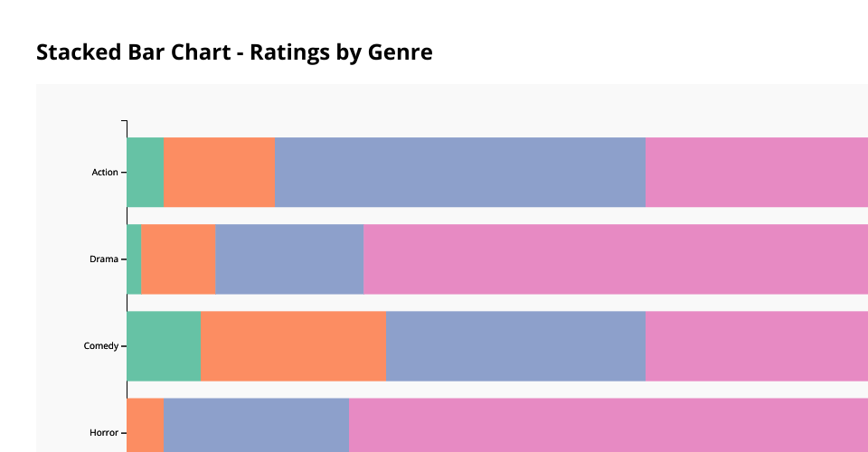Screen dimensions: 868x452
Task: Select the pink segment of the Drama bar
Action: [616, 259]
